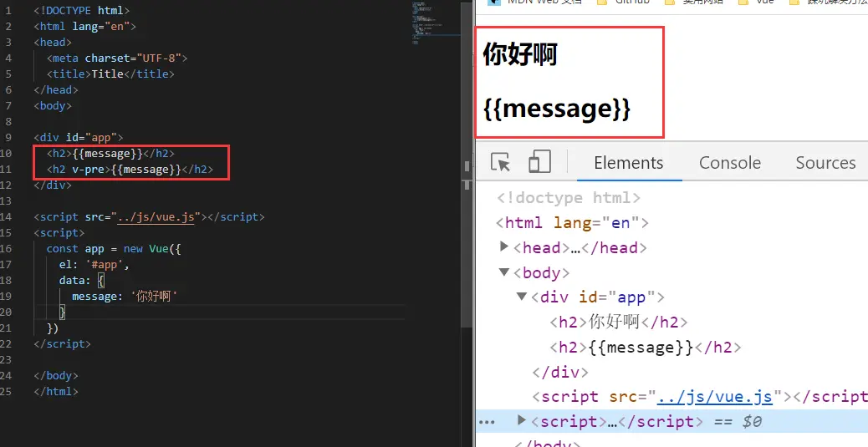Toggle the device toolbar icon in DevTools
The height and width of the screenshot is (447, 868).
point(539,162)
